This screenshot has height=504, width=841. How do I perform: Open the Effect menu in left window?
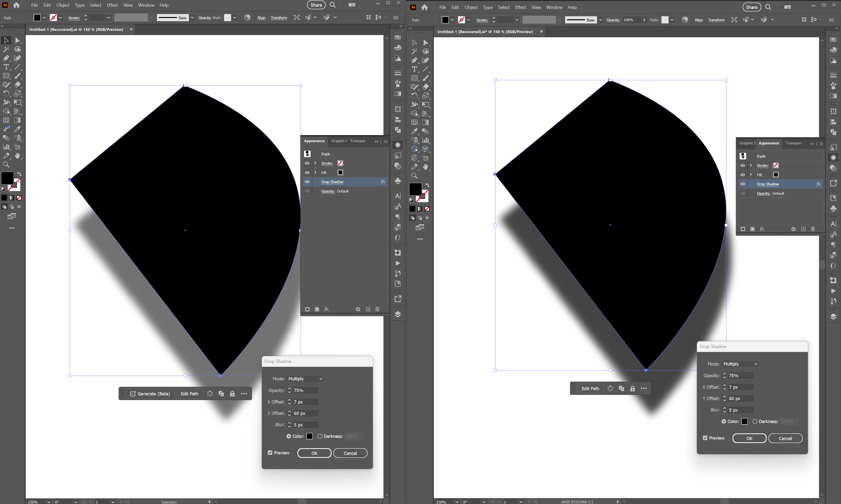(x=112, y=5)
